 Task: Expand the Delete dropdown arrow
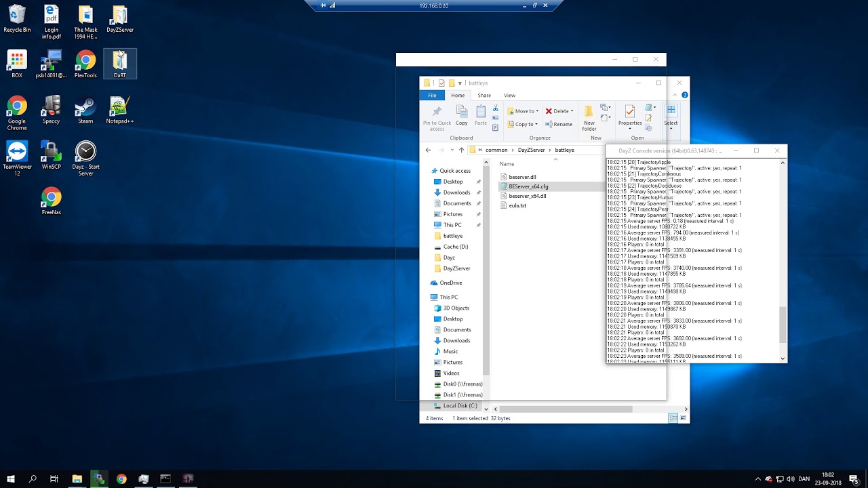coord(572,111)
